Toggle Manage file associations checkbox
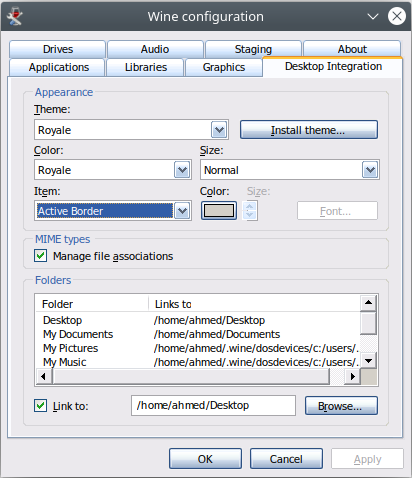This screenshot has height=478, width=412. [x=40, y=256]
